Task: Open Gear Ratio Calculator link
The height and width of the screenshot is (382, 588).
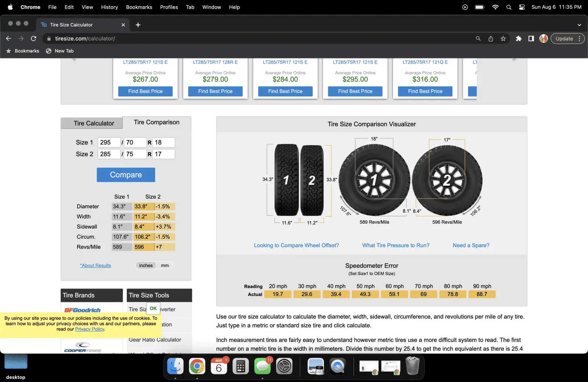Action: tap(155, 340)
